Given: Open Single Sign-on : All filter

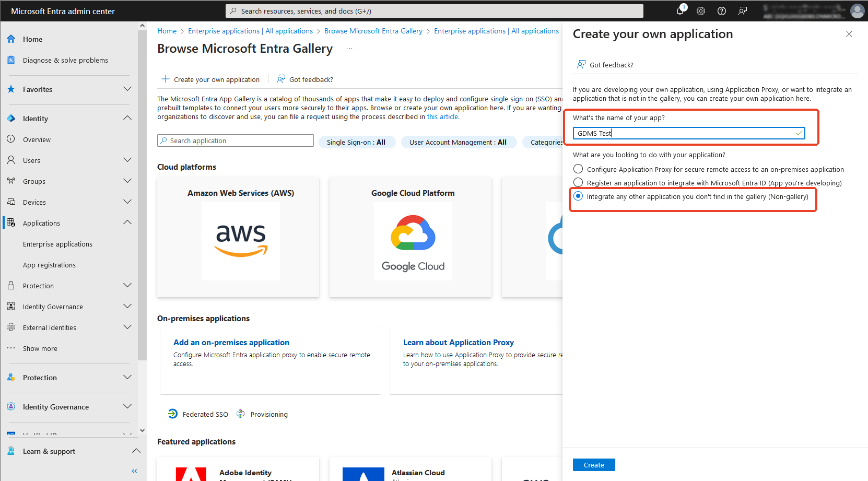Looking at the screenshot, I should click(x=357, y=142).
